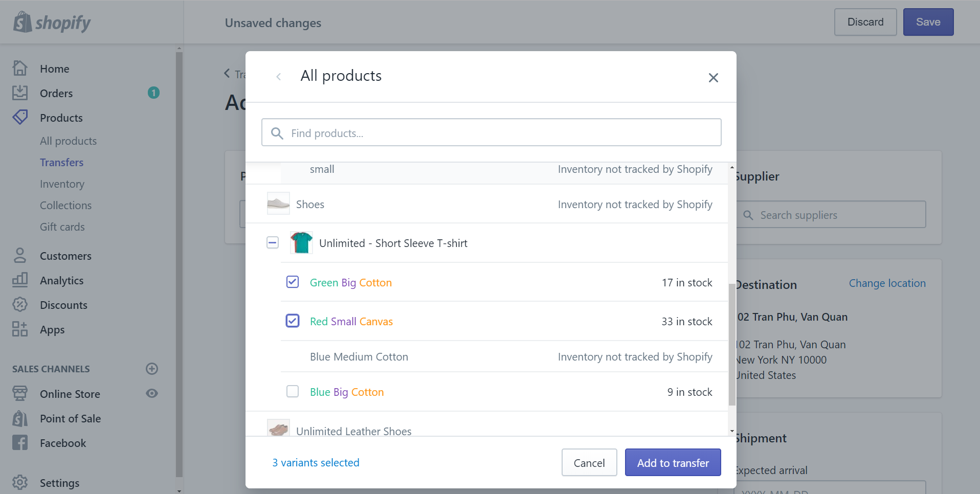The width and height of the screenshot is (980, 494).
Task: Select the Shoes product row text
Action: coord(310,204)
